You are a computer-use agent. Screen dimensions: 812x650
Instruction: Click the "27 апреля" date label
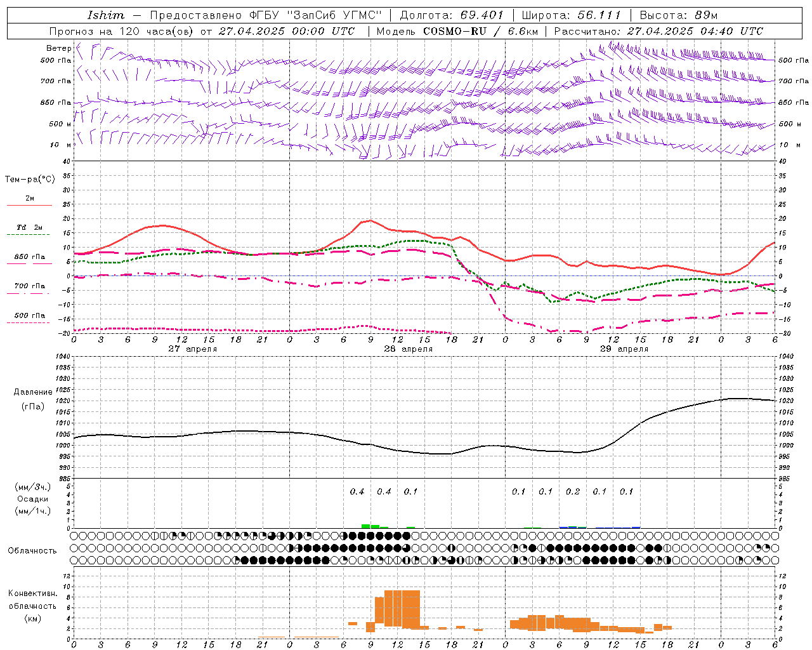pos(192,349)
